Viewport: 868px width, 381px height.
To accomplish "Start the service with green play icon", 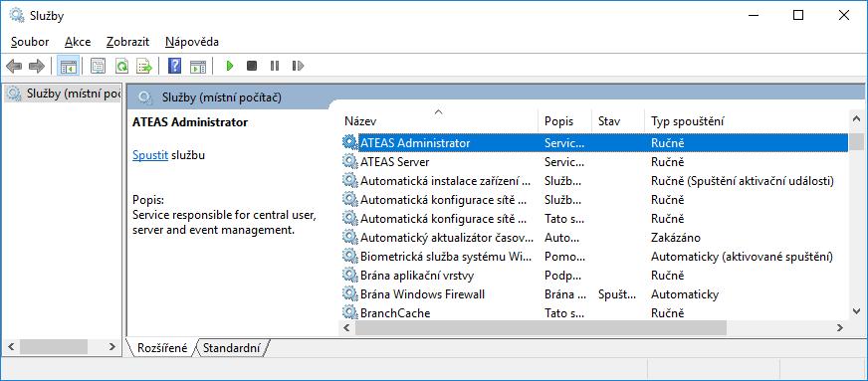I will click(230, 67).
